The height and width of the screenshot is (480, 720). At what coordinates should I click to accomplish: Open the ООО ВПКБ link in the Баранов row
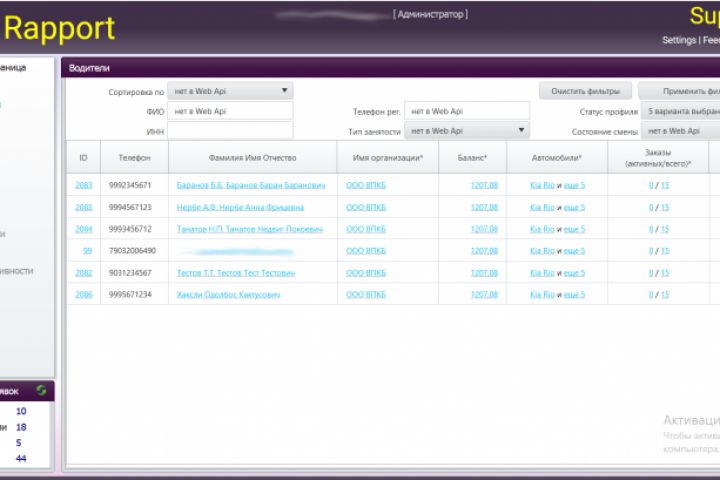click(366, 185)
